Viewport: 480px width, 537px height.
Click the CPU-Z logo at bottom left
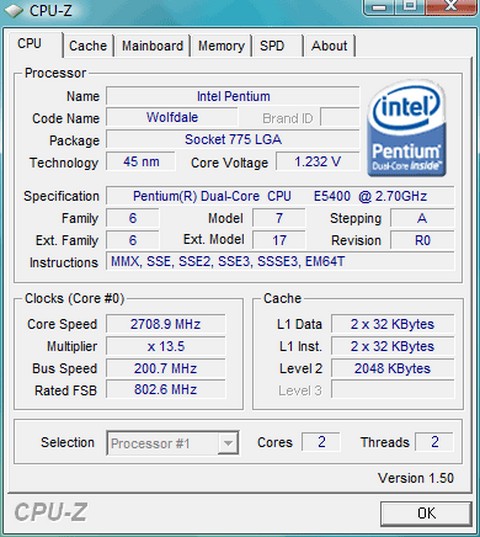(x=51, y=512)
